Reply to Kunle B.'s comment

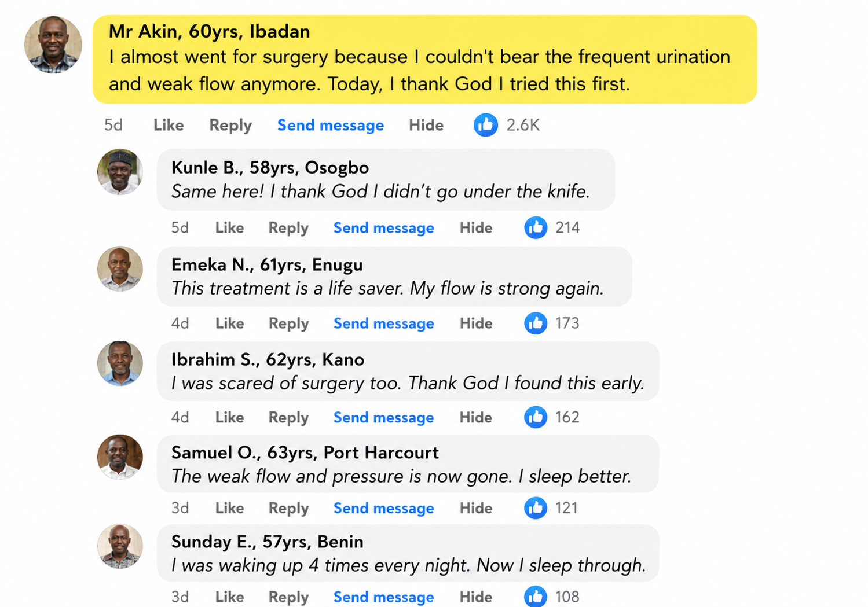(288, 228)
